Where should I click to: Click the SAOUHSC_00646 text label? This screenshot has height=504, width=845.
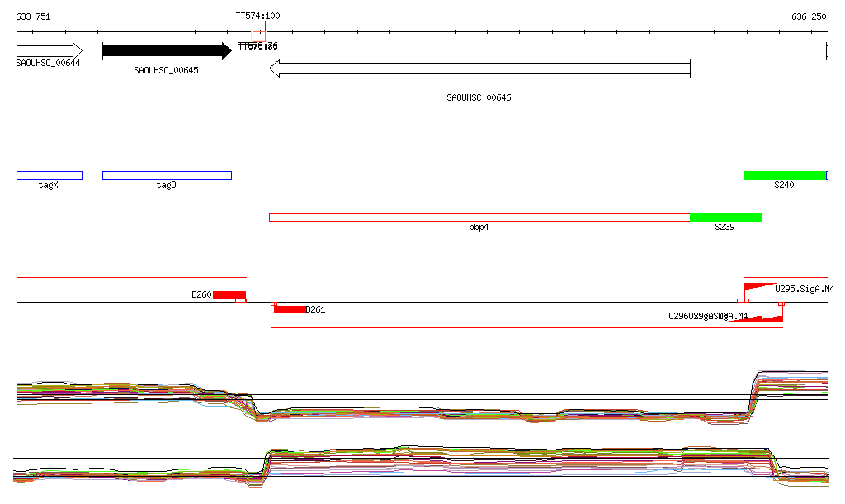pyautogui.click(x=479, y=97)
